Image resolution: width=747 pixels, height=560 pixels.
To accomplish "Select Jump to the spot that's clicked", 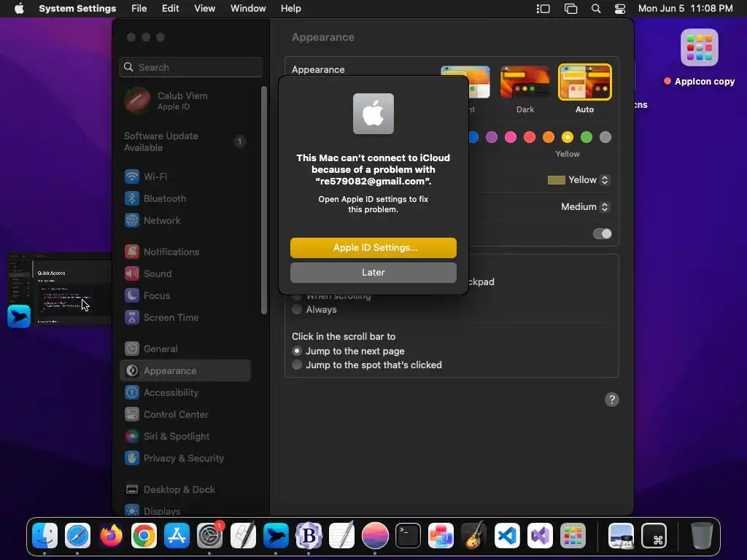I will click(367, 365).
